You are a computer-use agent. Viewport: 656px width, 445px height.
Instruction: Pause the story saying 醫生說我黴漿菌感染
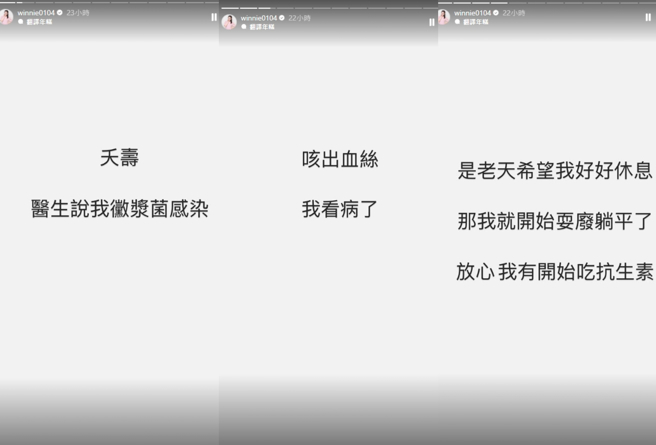(x=214, y=17)
